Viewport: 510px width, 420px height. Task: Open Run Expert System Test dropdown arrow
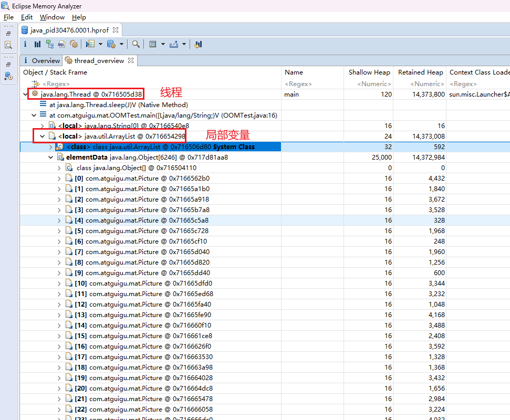pyautogui.click(x=100, y=44)
